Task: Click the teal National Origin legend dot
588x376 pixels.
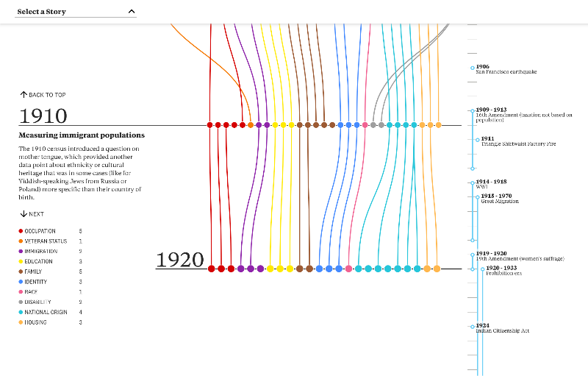Action: tap(21, 312)
